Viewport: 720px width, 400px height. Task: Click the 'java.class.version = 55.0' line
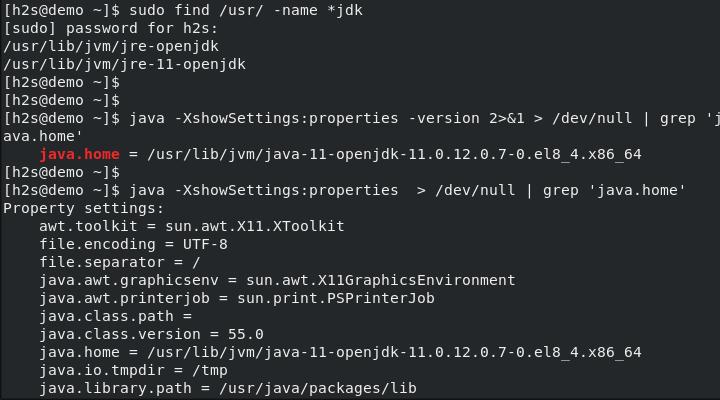point(151,334)
